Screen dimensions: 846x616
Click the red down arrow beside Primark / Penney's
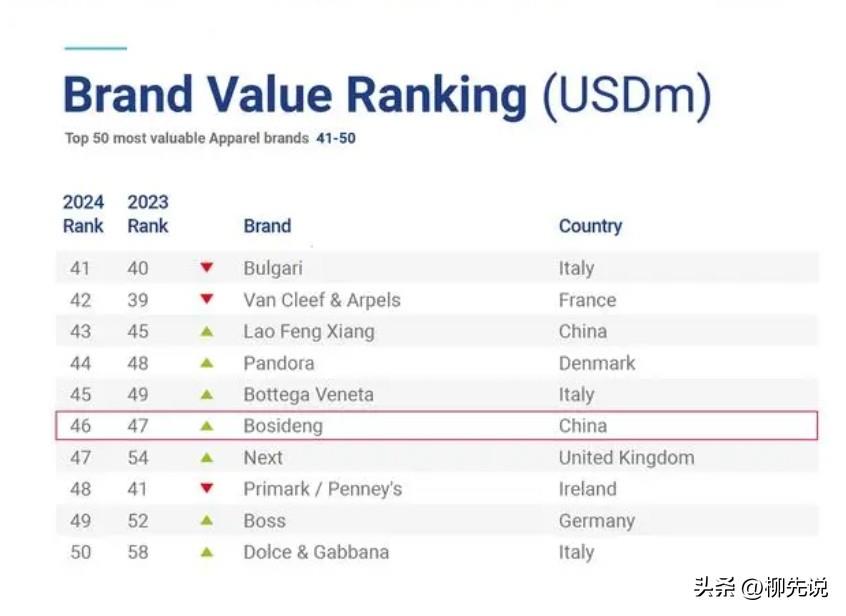coord(207,489)
